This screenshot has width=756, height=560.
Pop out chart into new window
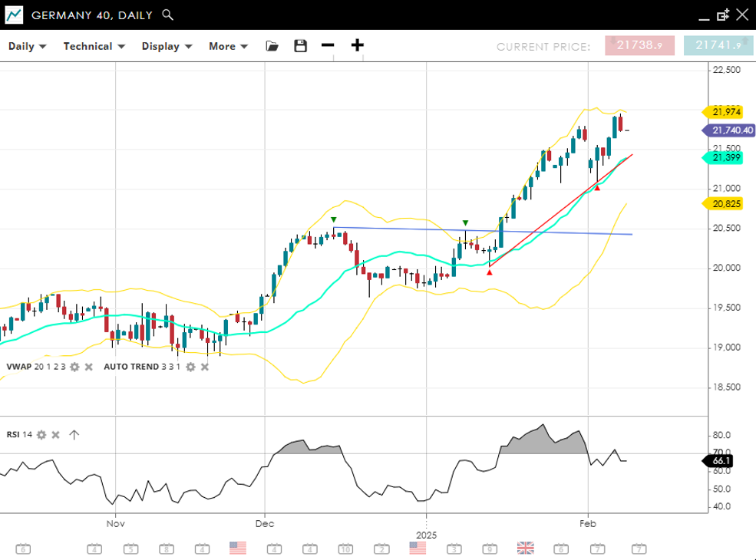[x=723, y=15]
